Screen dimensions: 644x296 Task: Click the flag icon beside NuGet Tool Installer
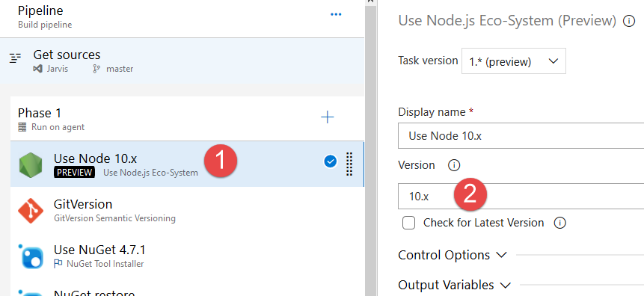(x=58, y=264)
